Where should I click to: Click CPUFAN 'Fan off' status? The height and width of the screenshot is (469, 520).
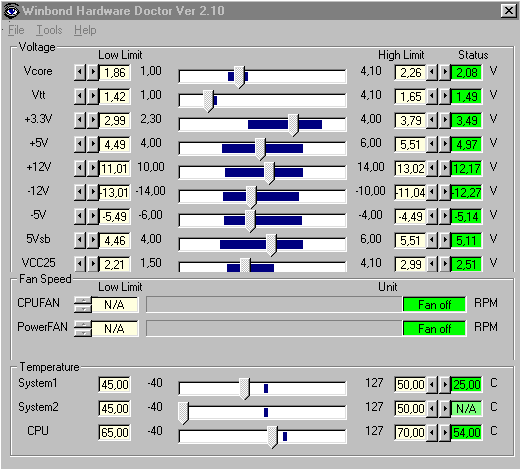(x=434, y=304)
